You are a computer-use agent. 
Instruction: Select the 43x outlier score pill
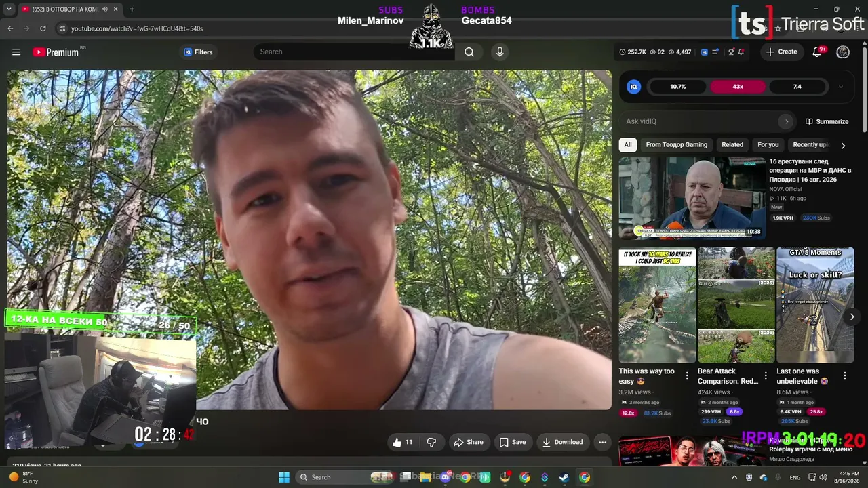pyautogui.click(x=738, y=87)
